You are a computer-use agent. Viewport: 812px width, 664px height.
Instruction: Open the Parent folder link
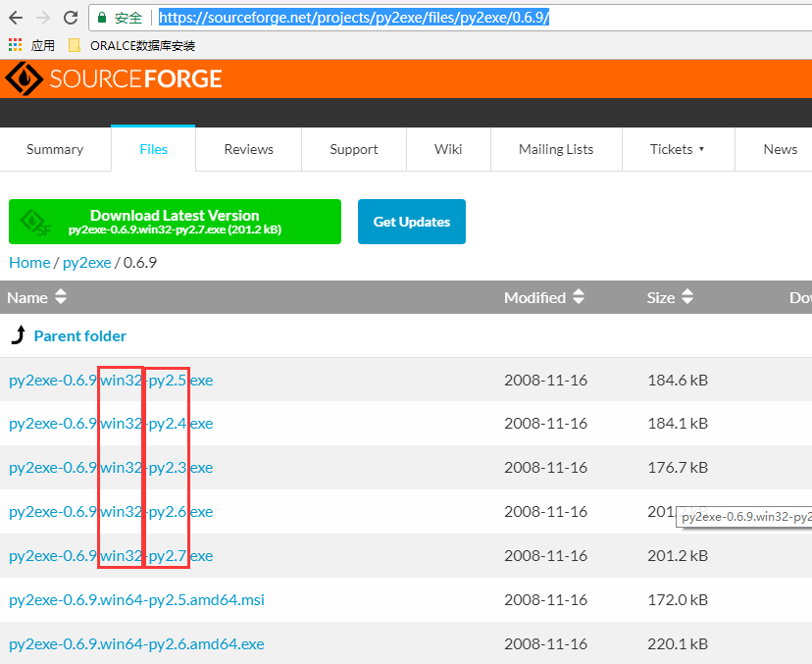pos(80,336)
